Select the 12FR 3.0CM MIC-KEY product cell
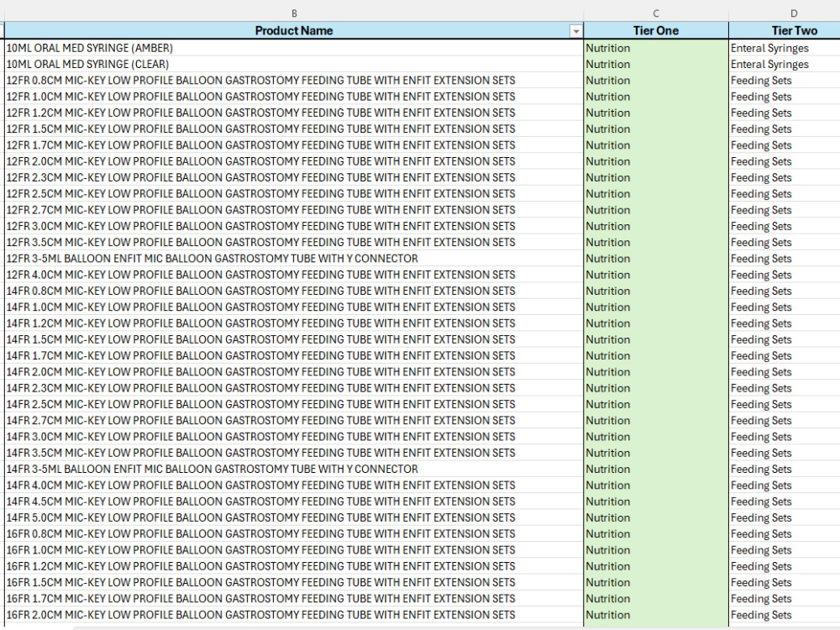The image size is (840, 630). (293, 226)
